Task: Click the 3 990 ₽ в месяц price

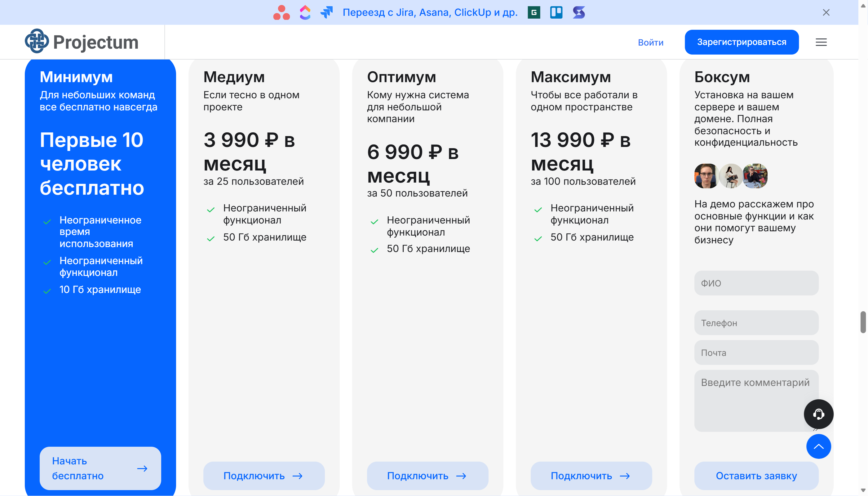Action: click(249, 152)
